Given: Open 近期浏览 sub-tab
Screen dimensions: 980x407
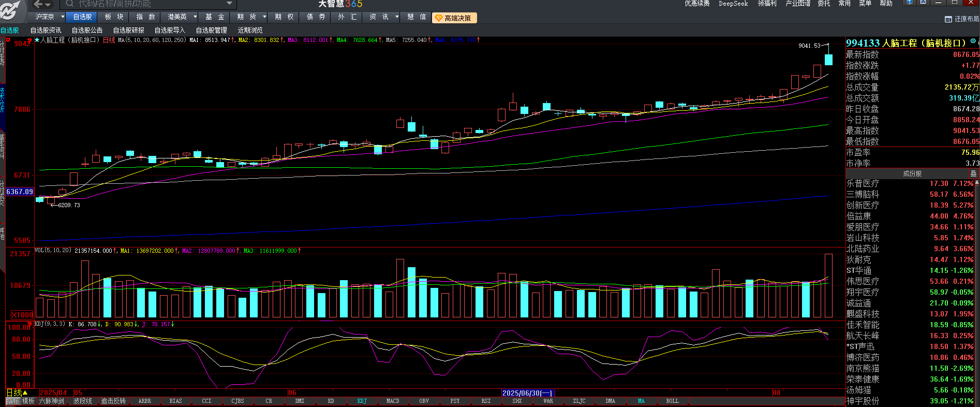Looking at the screenshot, I should tap(250, 31).
